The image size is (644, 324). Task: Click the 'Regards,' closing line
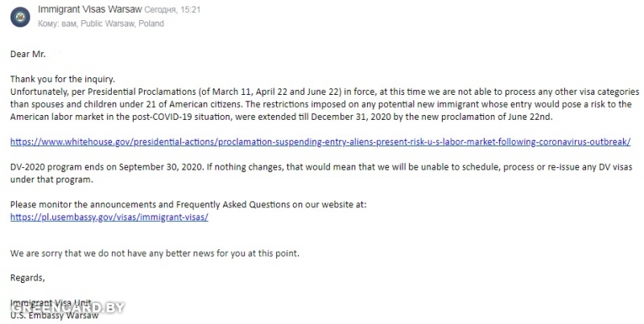tap(27, 277)
